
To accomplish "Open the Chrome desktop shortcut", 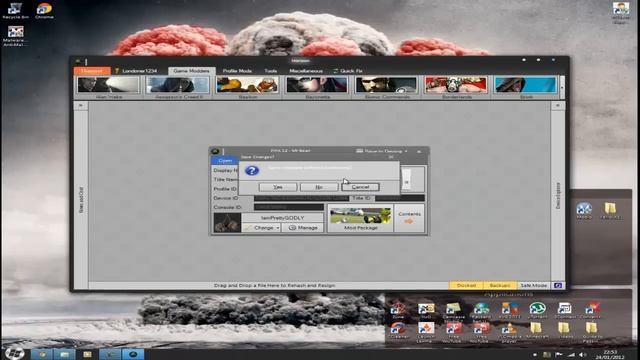I will 44,11.
